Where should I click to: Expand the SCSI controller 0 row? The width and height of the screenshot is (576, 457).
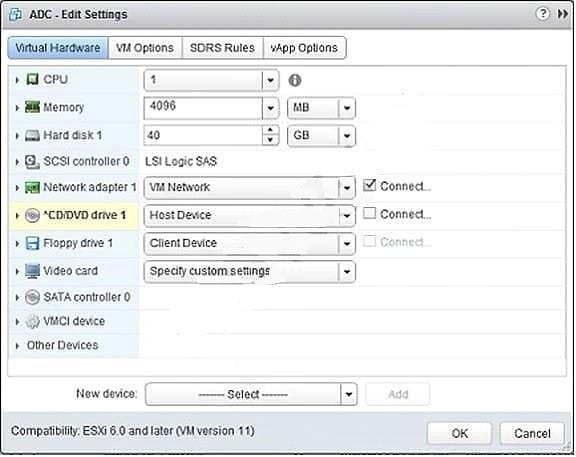click(17, 162)
